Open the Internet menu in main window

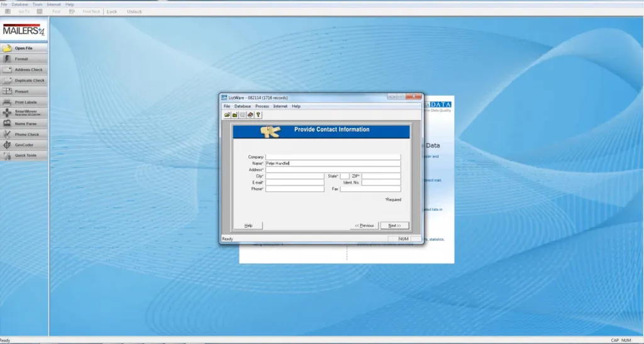[54, 4]
